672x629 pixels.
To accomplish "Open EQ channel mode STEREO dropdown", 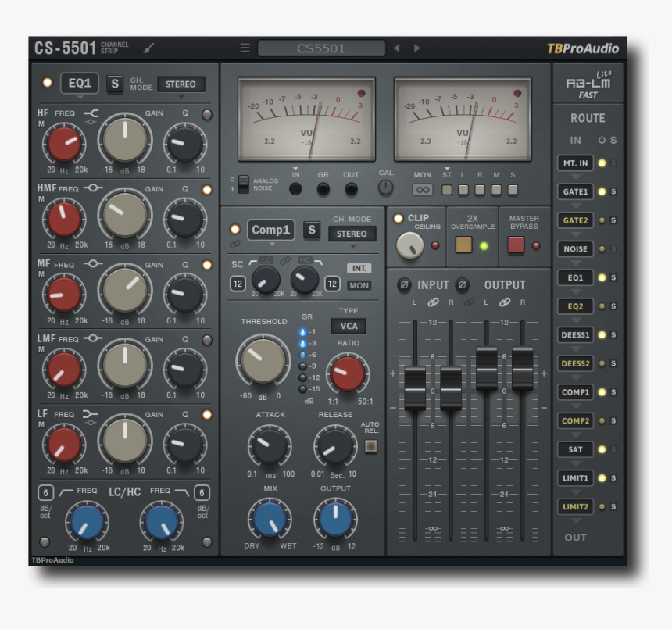I will [181, 84].
